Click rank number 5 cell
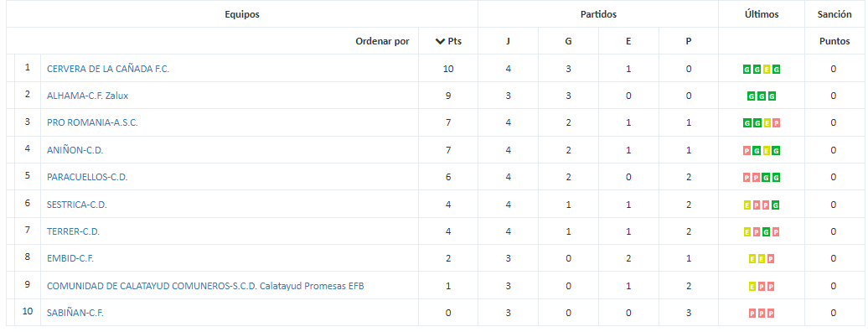This screenshot has height=332, width=868. pyautogui.click(x=28, y=176)
